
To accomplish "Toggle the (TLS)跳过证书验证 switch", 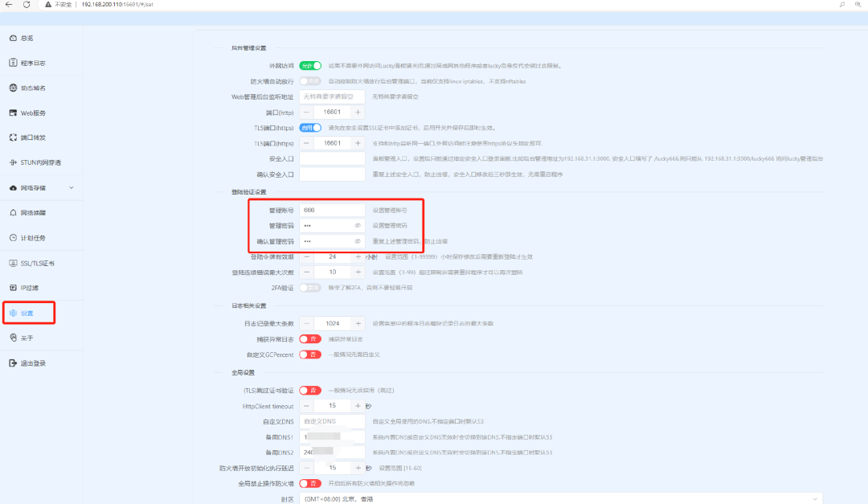I will pos(310,391).
